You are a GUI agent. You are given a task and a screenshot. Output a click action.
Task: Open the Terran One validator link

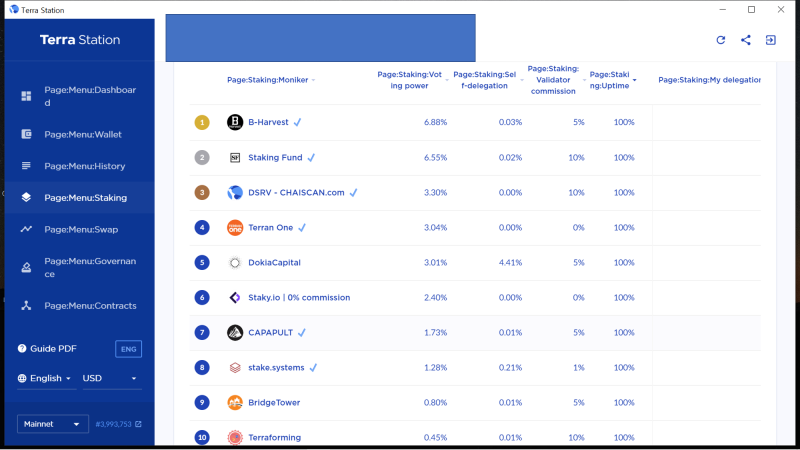click(270, 228)
